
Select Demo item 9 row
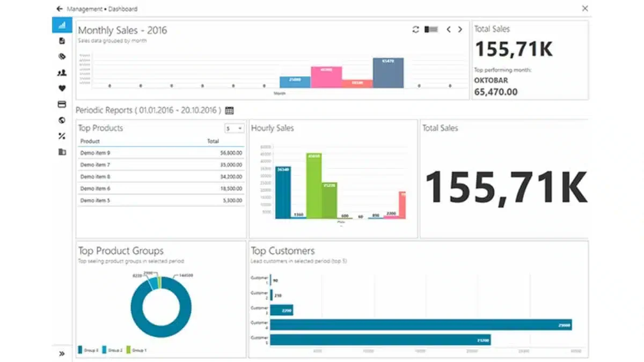pyautogui.click(x=161, y=153)
